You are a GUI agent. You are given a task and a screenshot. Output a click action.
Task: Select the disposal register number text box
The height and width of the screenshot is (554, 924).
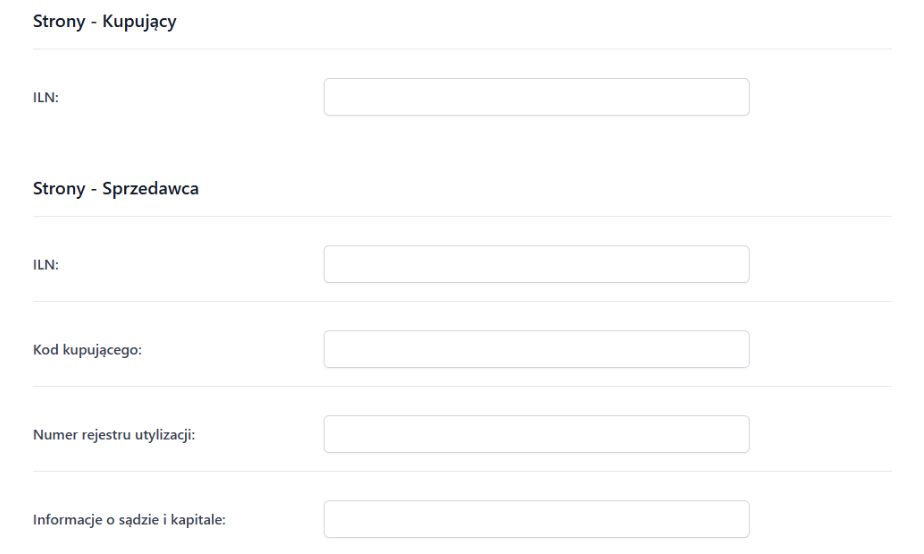tap(536, 434)
